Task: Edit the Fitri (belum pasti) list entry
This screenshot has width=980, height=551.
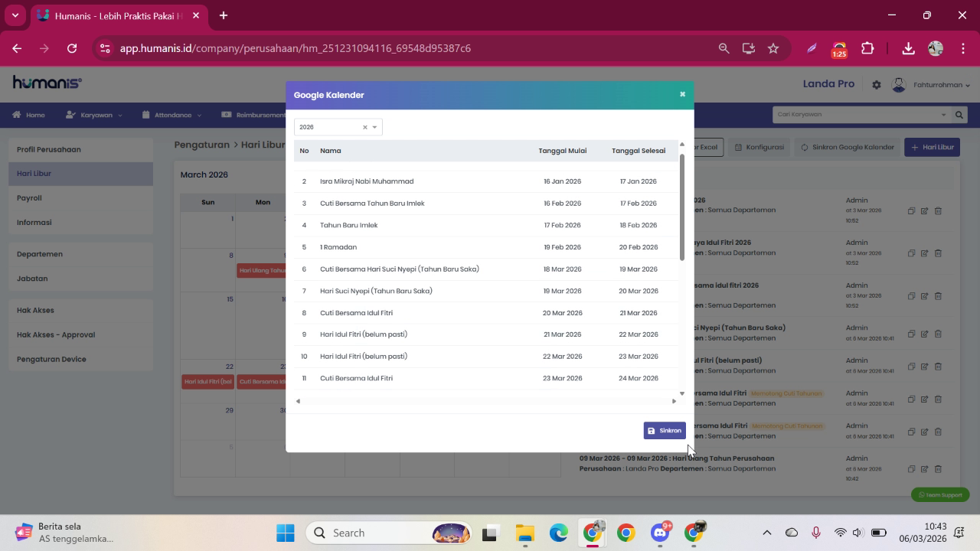Action: pos(924,367)
